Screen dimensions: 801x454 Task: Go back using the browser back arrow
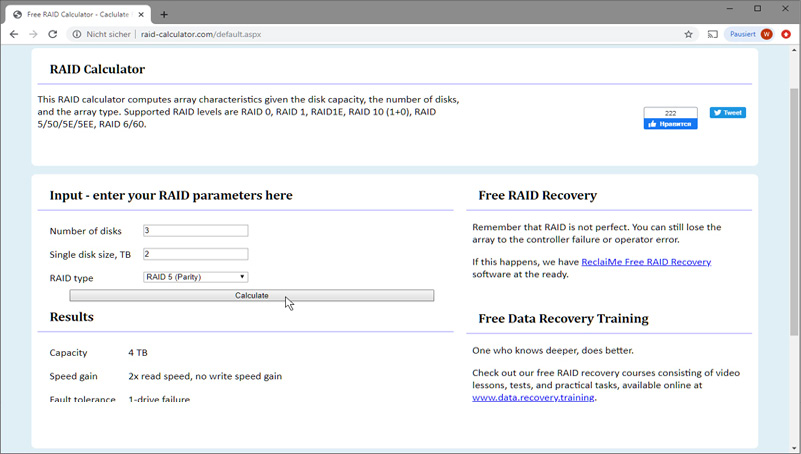point(14,34)
